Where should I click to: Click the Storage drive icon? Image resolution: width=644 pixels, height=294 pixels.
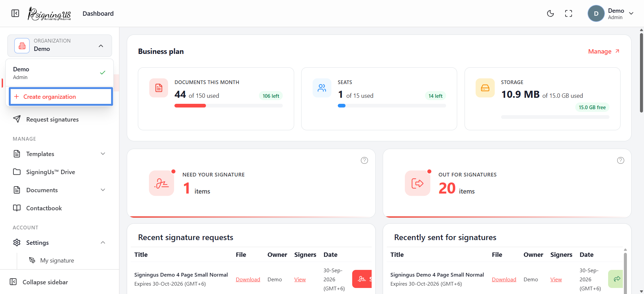point(485,88)
